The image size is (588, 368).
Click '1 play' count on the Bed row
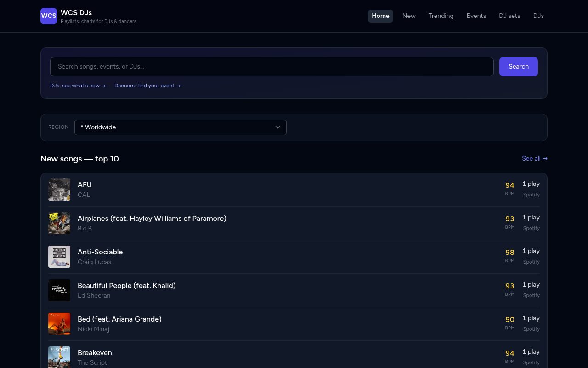[531, 318]
